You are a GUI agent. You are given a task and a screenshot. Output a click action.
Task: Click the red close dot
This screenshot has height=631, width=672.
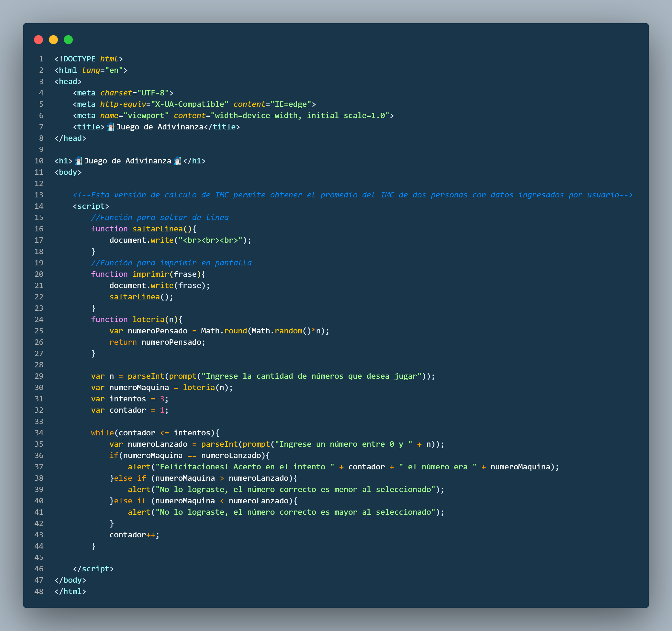pyautogui.click(x=38, y=40)
